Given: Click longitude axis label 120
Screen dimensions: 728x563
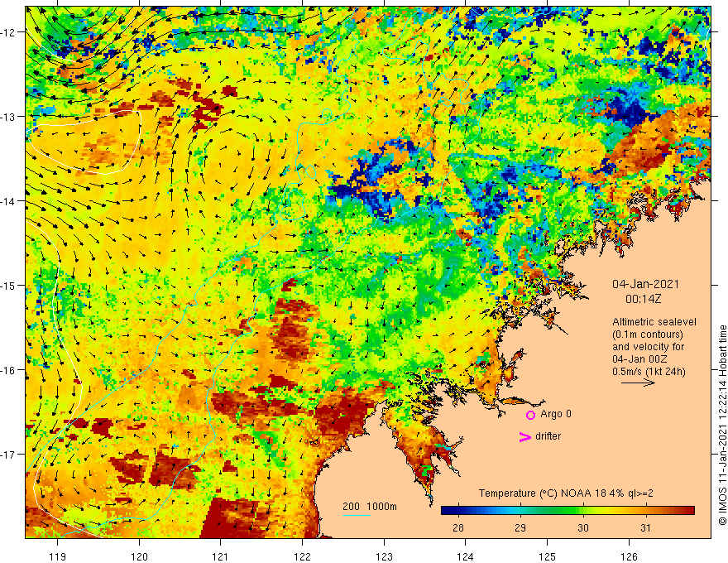Looking at the screenshot, I should pyautogui.click(x=139, y=556).
